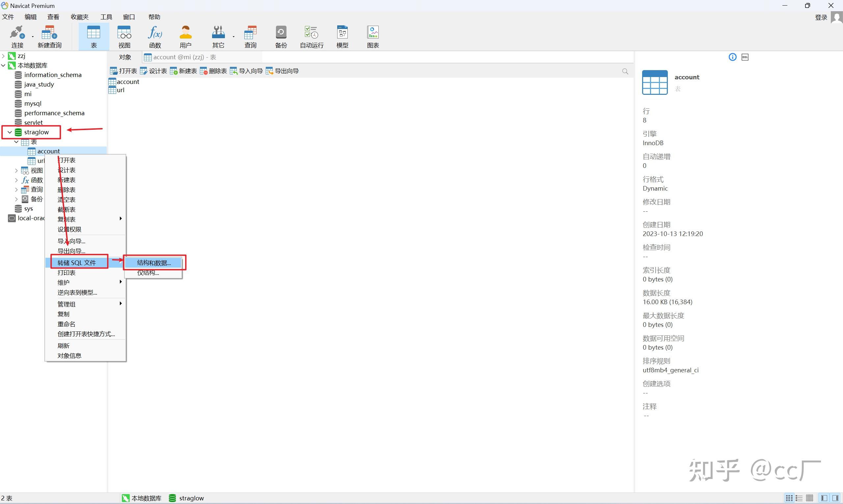Image resolution: width=843 pixels, height=504 pixels.
Task: Expand the zzj connection node
Action: 3,56
